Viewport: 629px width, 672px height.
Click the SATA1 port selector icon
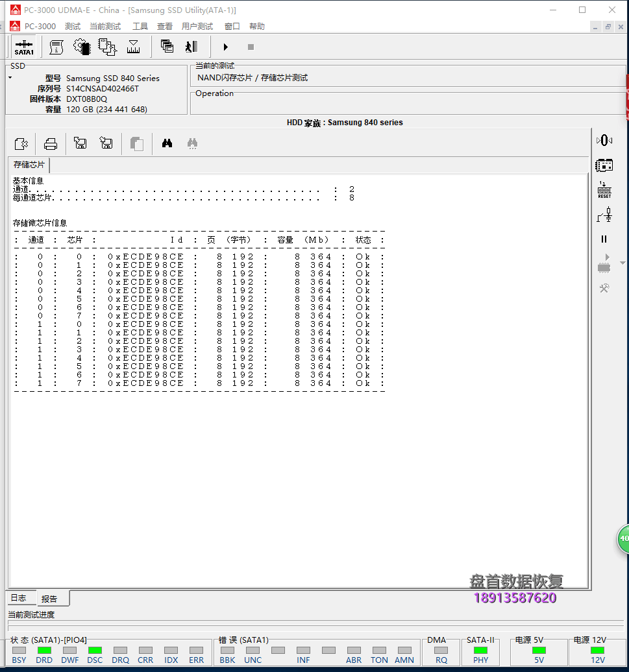point(24,47)
